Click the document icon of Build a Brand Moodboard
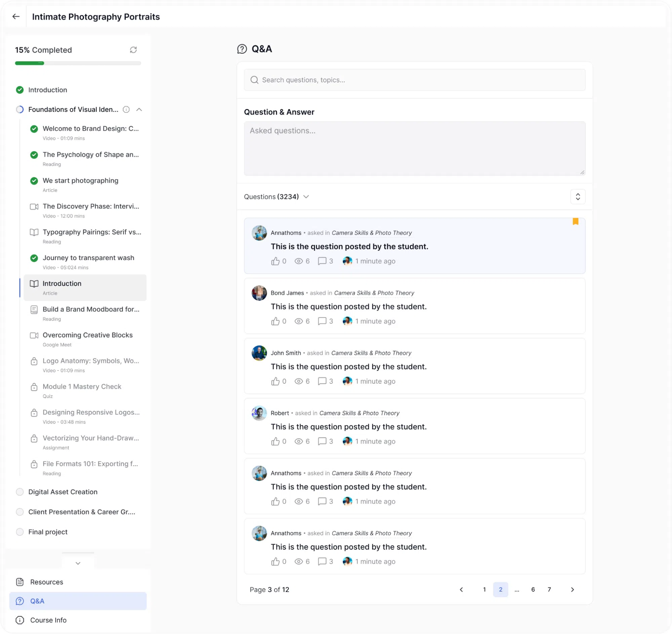The image size is (672, 634). click(x=34, y=309)
